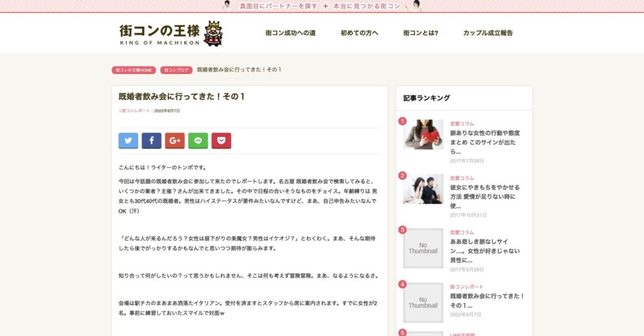Open 街コンとは? menu item
Screen dimensions: 644x336
tap(421, 33)
